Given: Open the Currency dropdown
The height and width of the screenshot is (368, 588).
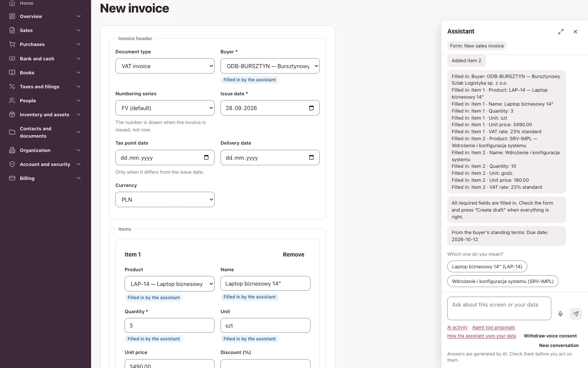Looking at the screenshot, I should [165, 199].
